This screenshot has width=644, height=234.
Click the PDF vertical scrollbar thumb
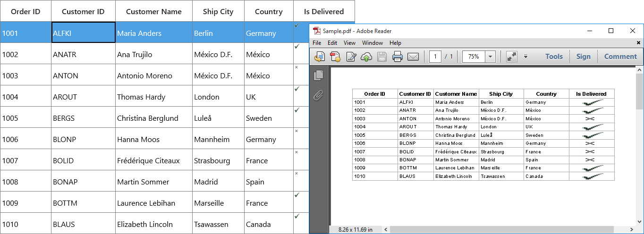click(640, 92)
